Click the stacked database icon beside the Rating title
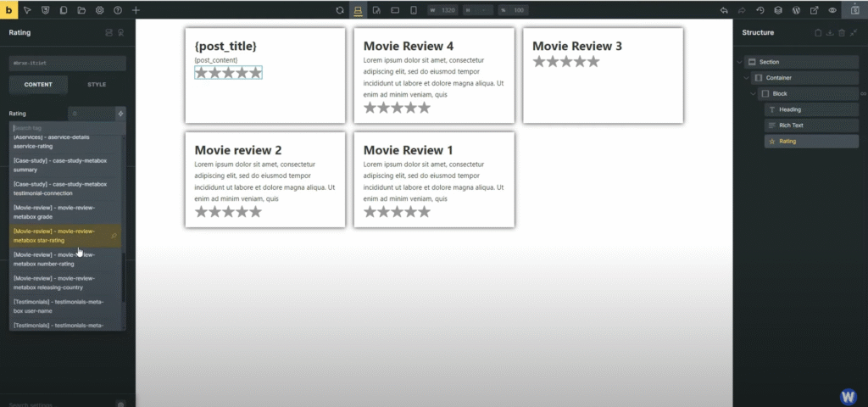Image resolution: width=868 pixels, height=407 pixels. (x=109, y=33)
